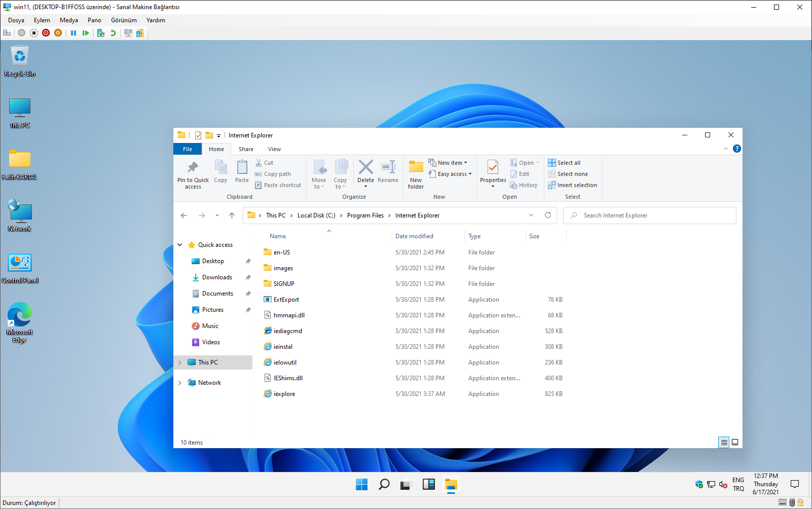
Task: Click Pin to Quick access button
Action: 193,174
